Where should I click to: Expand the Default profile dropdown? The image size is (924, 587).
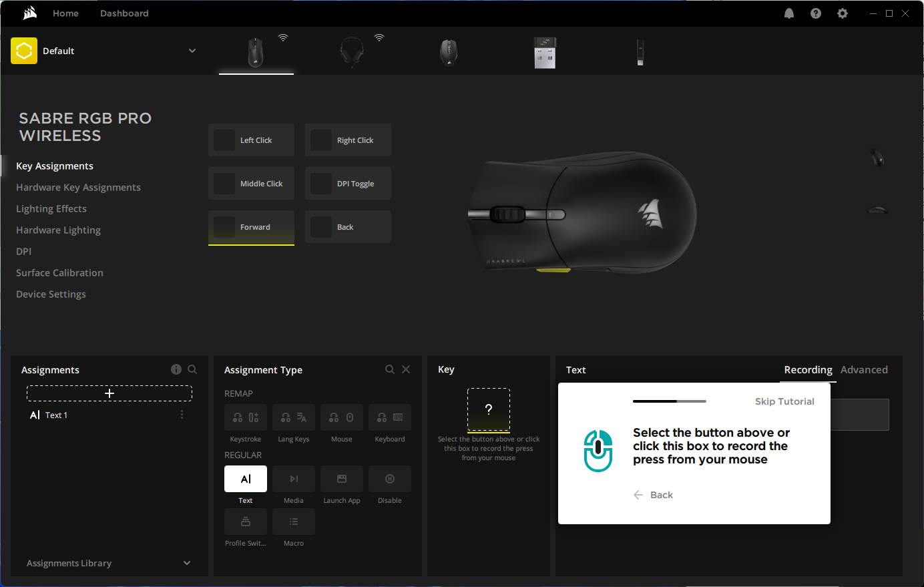(x=192, y=51)
